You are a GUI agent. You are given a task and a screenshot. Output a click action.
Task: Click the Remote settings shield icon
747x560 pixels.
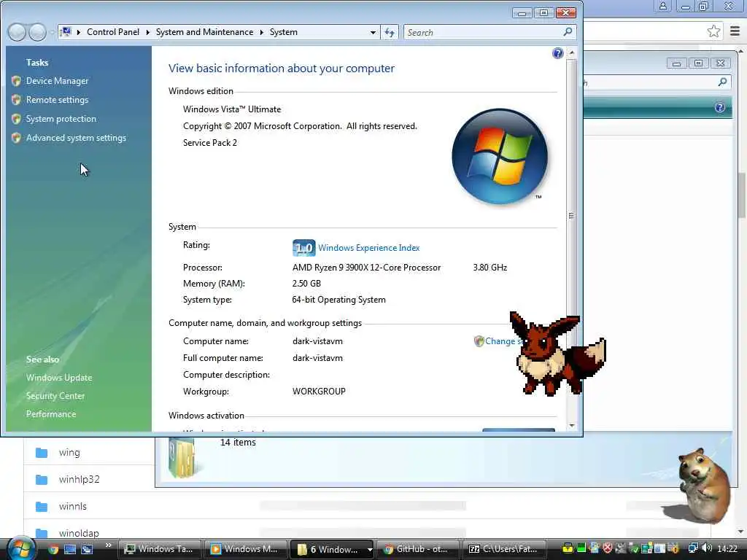(x=16, y=100)
